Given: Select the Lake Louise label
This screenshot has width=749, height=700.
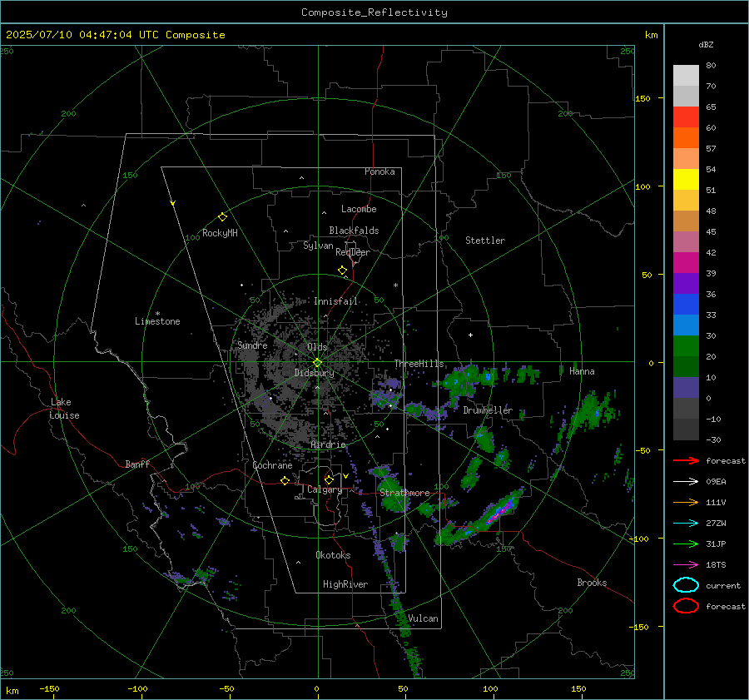Looking at the screenshot, I should coord(64,409).
